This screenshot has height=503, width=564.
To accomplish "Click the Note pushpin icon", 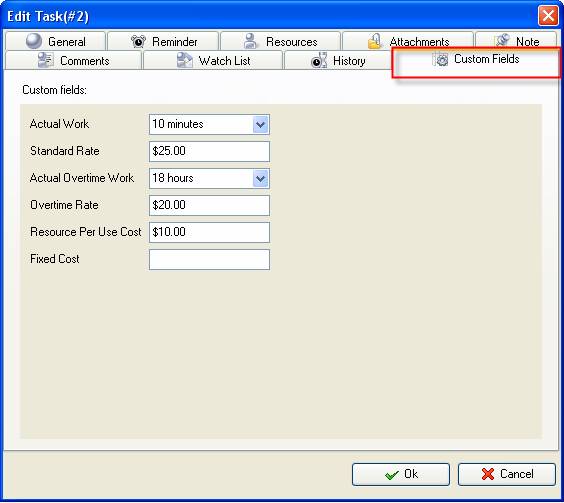I will (x=502, y=41).
